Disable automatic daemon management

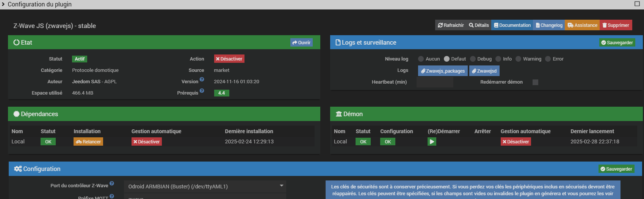[516, 142]
